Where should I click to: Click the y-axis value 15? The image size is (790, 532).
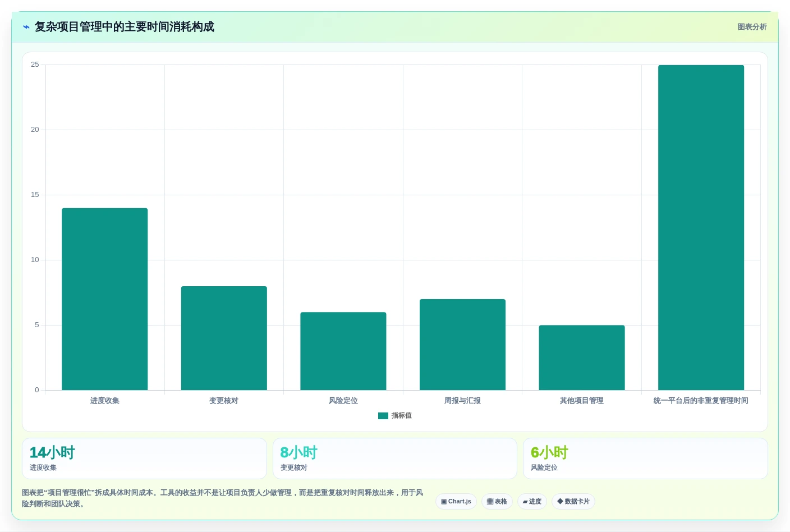[x=35, y=195]
